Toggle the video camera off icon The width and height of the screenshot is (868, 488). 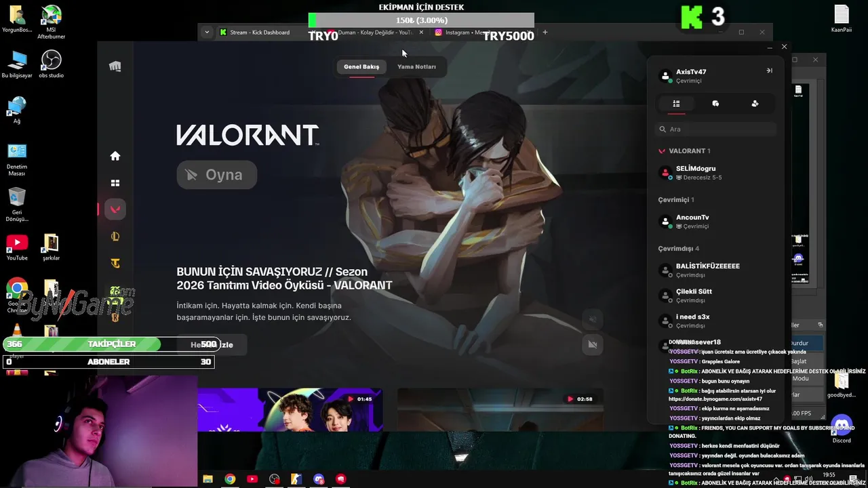click(x=593, y=344)
